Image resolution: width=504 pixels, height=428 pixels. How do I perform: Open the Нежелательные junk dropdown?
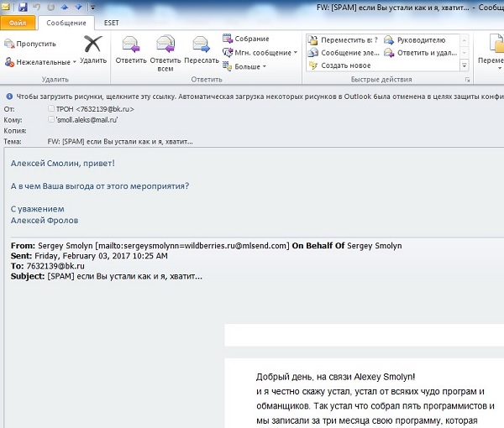(40, 62)
